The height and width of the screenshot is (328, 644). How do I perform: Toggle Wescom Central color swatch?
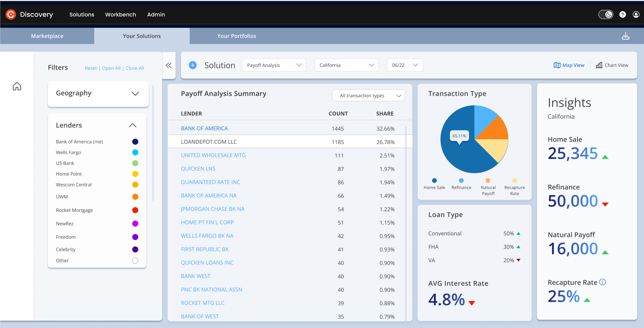coord(135,185)
